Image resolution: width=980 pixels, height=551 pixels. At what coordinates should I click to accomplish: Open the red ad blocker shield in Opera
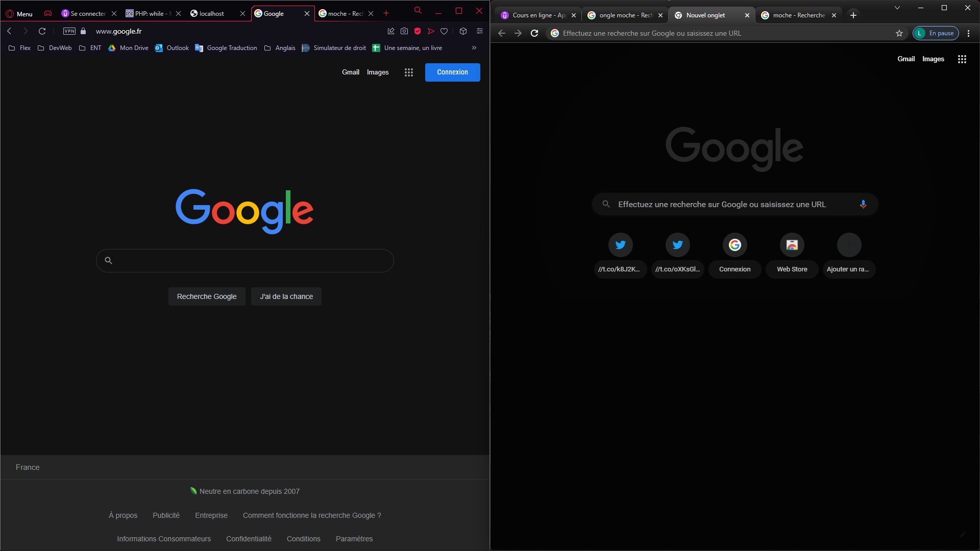click(x=418, y=31)
